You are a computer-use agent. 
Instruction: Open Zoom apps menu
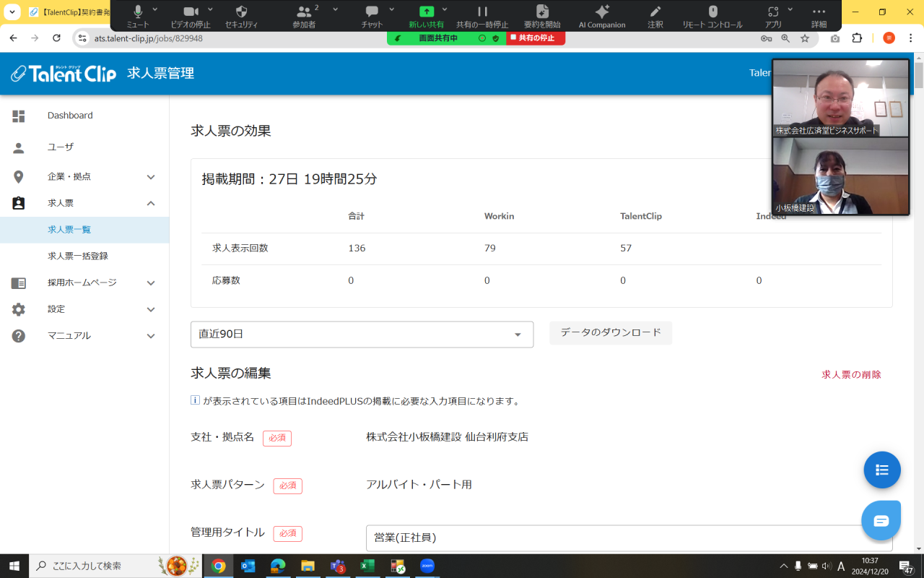point(773,15)
